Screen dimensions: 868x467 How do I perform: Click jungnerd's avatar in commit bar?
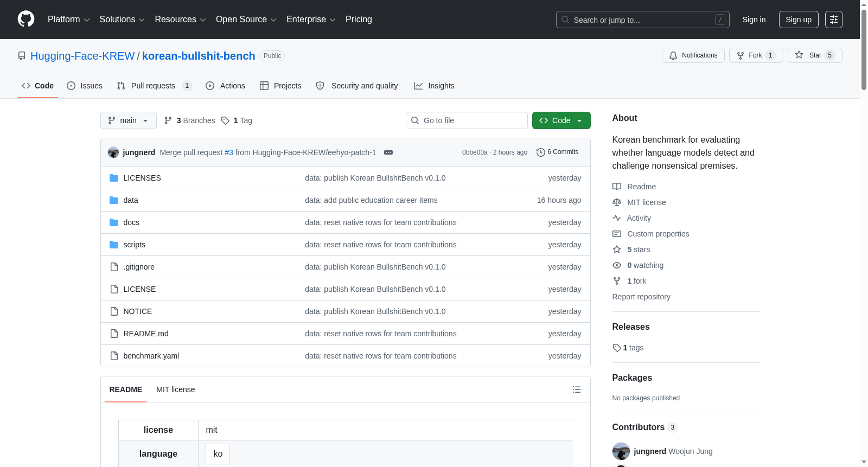tap(113, 152)
